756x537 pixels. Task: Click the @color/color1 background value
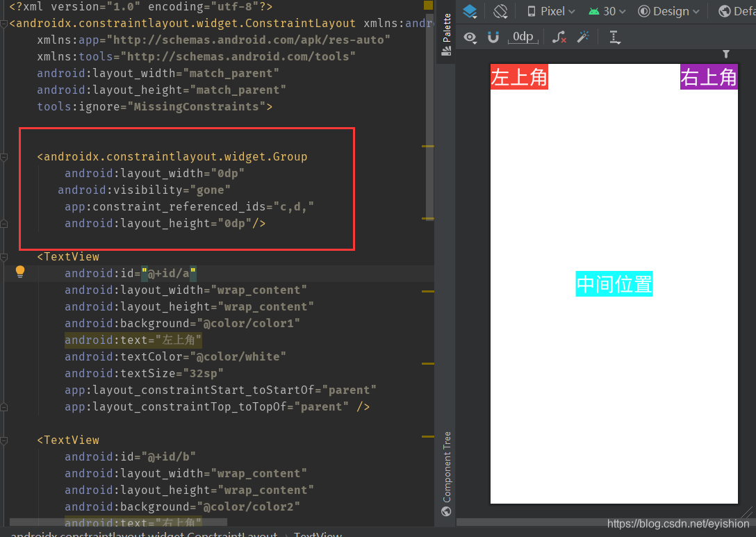tap(248, 324)
